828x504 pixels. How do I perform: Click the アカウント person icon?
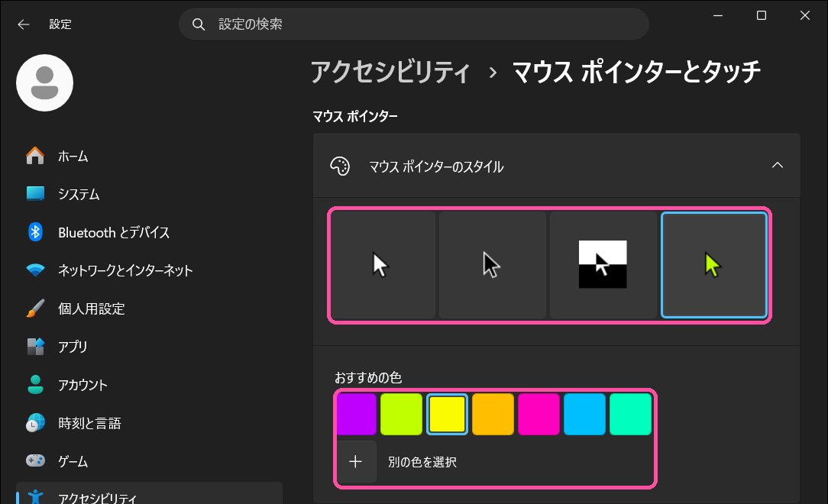[35, 385]
